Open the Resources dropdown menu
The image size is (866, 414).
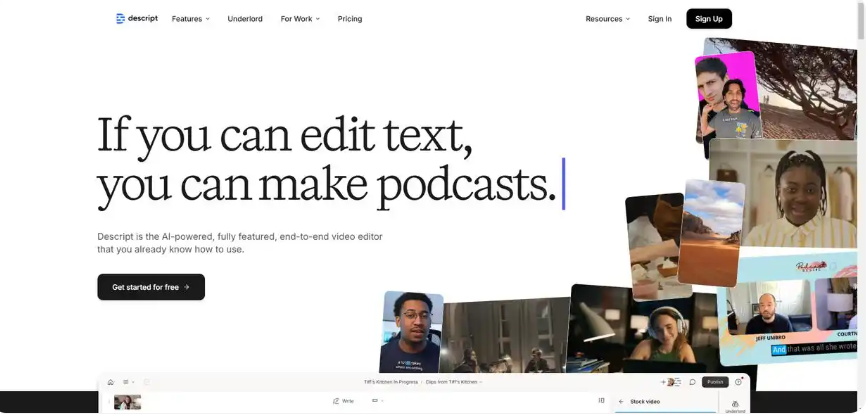[607, 19]
